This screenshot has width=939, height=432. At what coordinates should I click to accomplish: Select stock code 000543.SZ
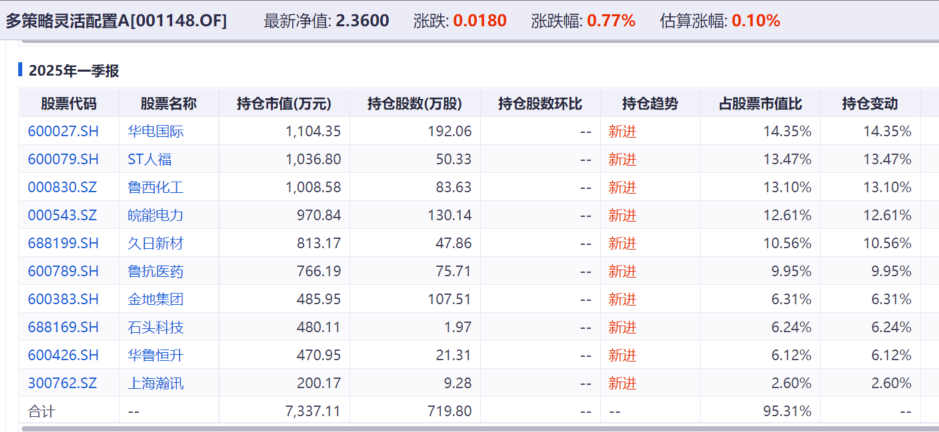coord(63,215)
